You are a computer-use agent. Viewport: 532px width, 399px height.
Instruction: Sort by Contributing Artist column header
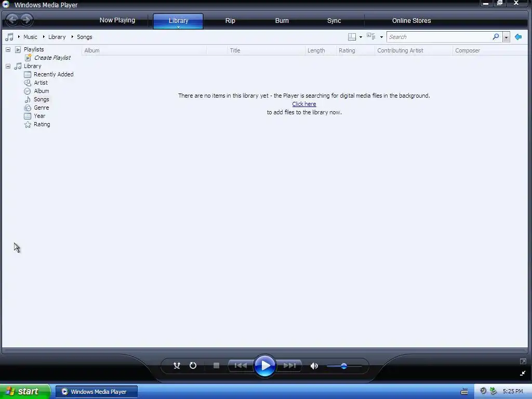[x=414, y=50]
